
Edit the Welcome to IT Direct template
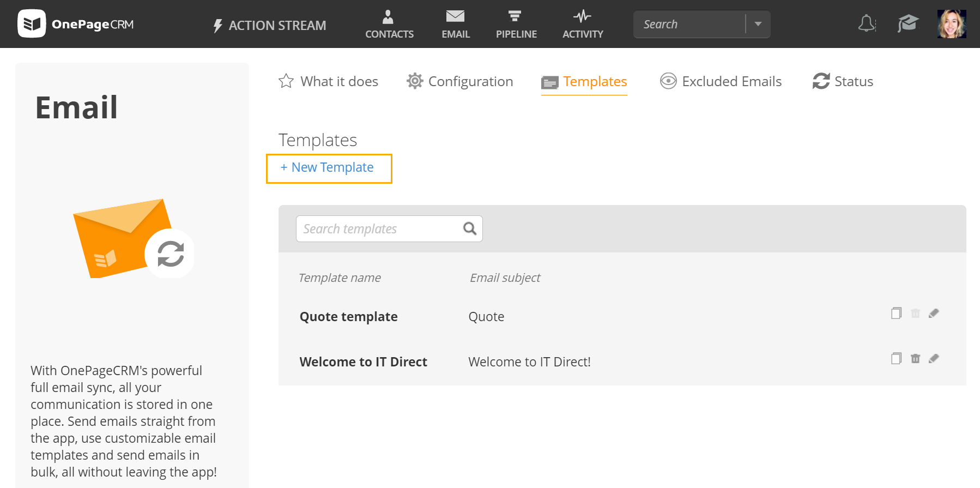[x=934, y=358]
